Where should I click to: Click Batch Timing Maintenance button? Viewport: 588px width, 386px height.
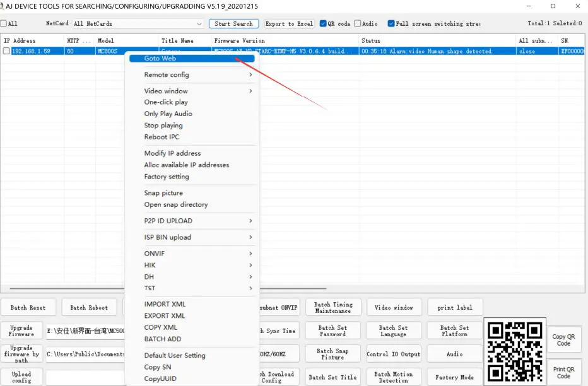pos(333,308)
